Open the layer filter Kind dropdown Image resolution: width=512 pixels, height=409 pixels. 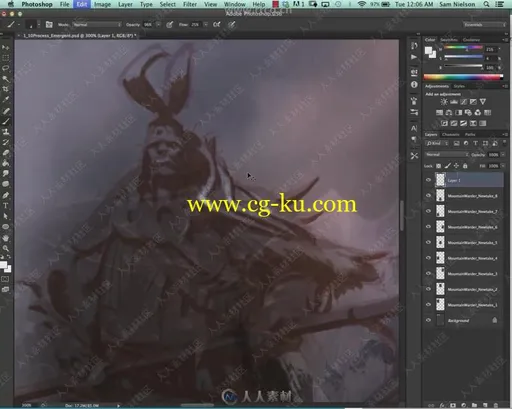pos(438,143)
